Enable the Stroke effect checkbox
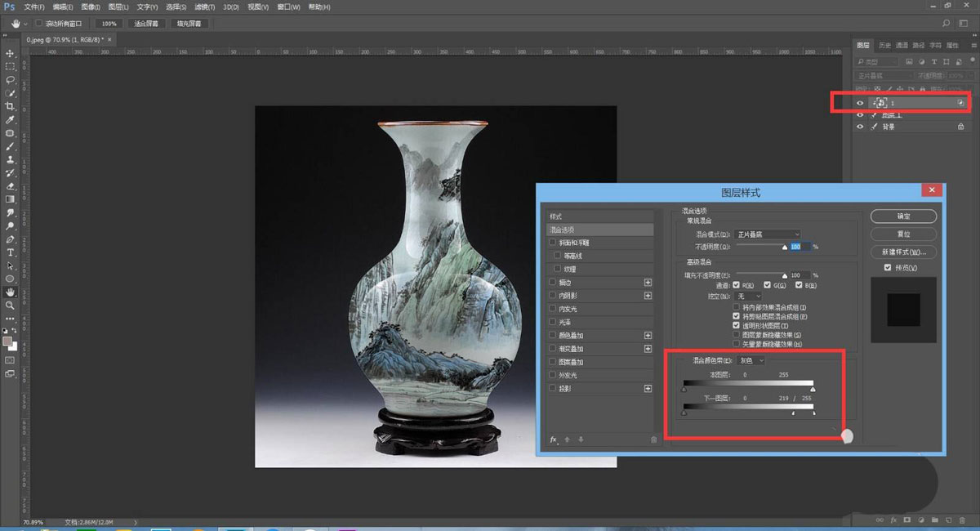Viewport: 980px width, 531px height. click(553, 283)
